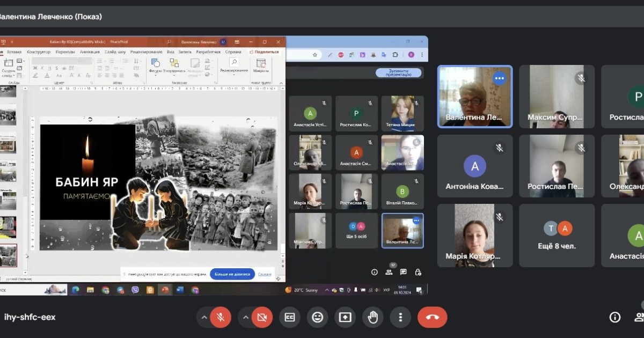
Task: Select Ростислав Пе... video tile on the right
Action: pyautogui.click(x=557, y=166)
